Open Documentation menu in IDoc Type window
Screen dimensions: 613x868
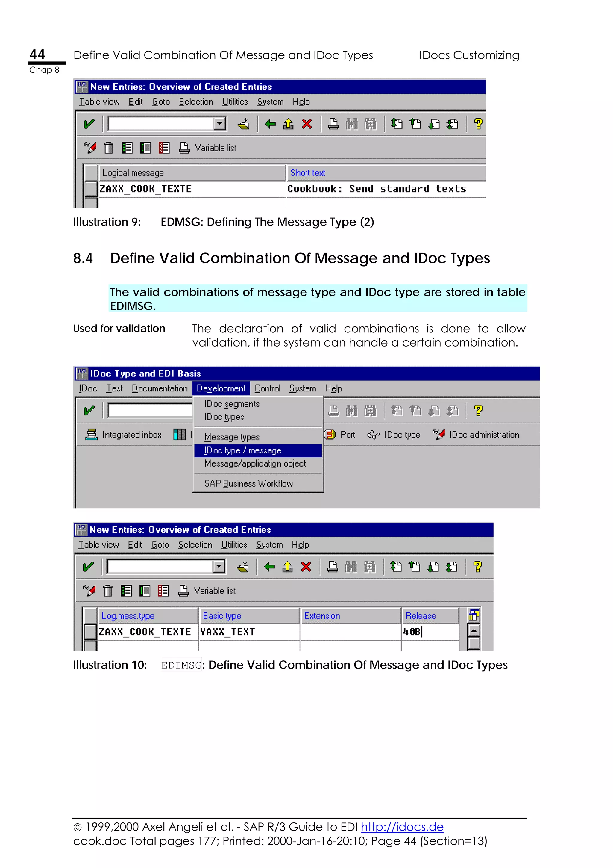(x=160, y=388)
